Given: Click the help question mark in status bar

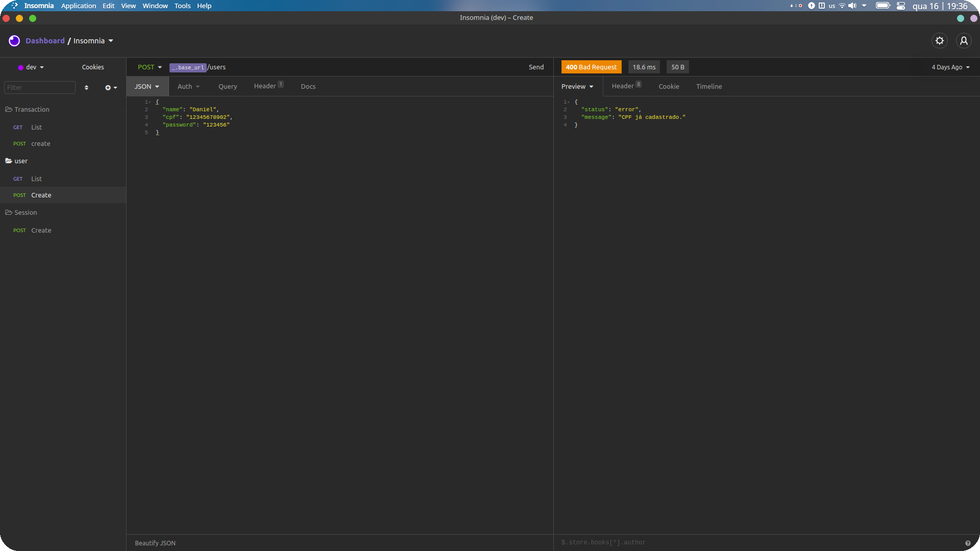Looking at the screenshot, I should point(968,542).
